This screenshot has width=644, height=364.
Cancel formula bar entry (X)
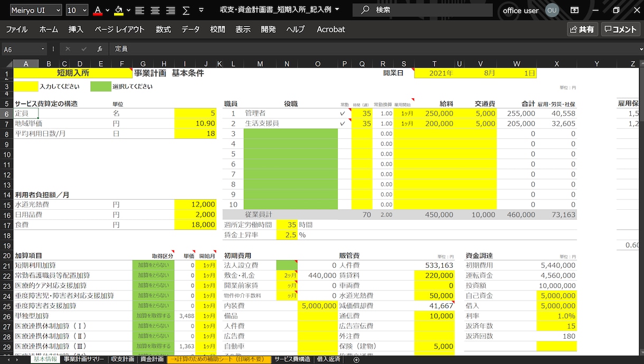(x=68, y=49)
